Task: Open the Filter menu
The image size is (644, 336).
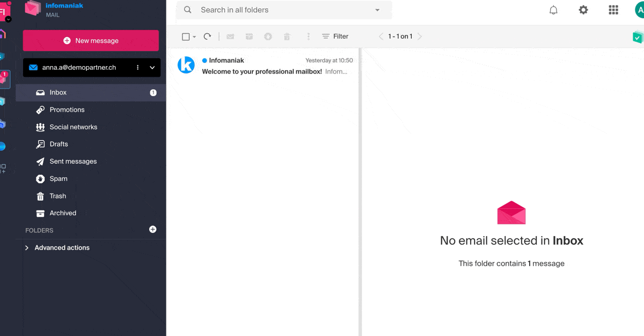Action: [x=335, y=36]
